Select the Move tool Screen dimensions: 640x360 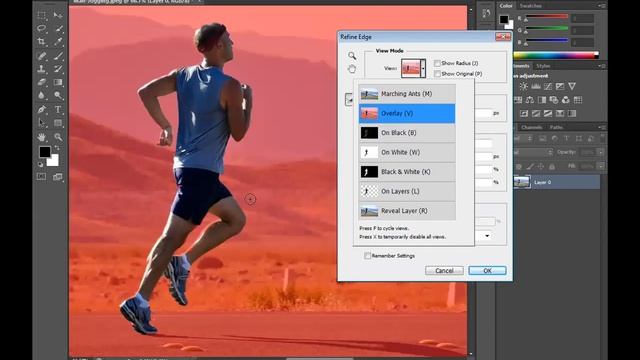[x=58, y=15]
